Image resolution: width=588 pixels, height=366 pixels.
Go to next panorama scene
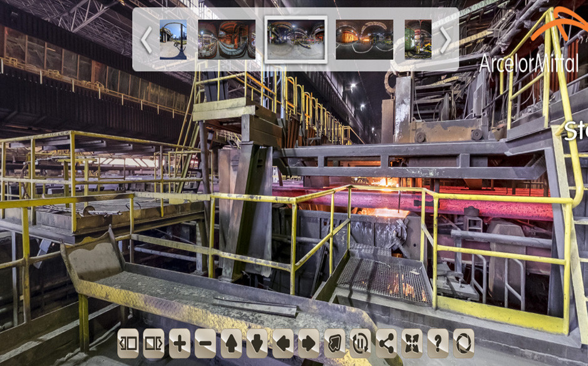point(153,343)
